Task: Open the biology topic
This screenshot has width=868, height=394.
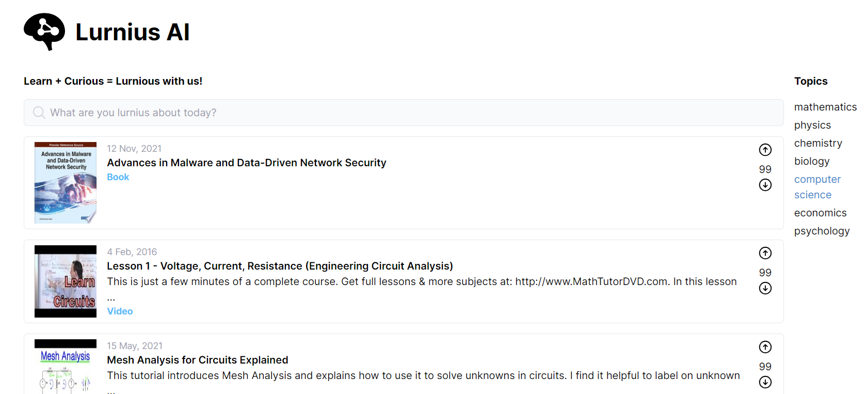Action: point(812,161)
